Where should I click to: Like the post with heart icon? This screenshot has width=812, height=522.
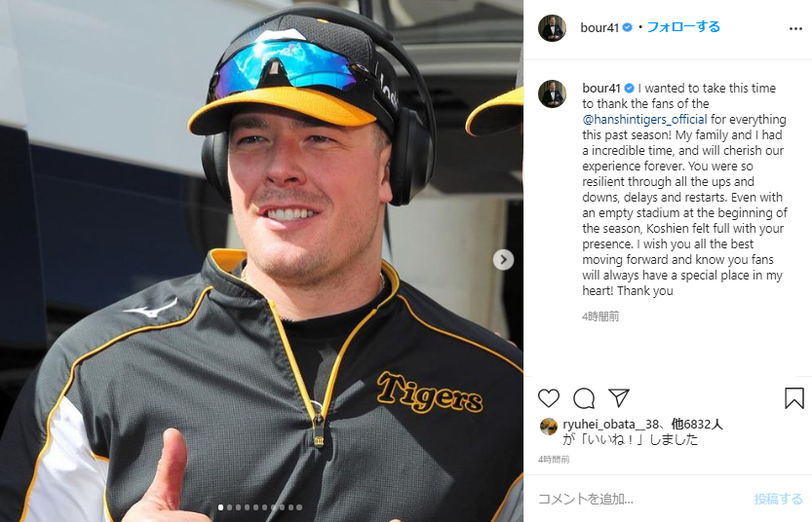point(549,398)
